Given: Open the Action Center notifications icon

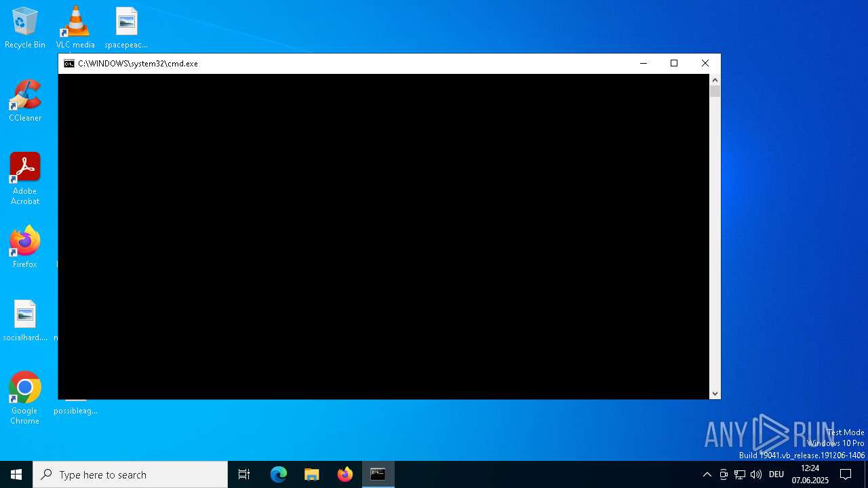Looking at the screenshot, I should 846,474.
